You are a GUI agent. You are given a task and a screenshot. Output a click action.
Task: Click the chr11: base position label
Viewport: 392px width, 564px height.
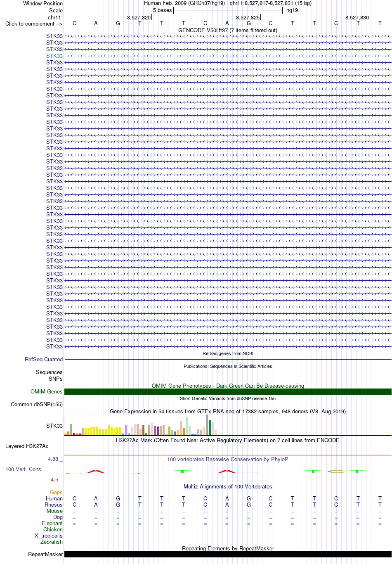[55, 17]
